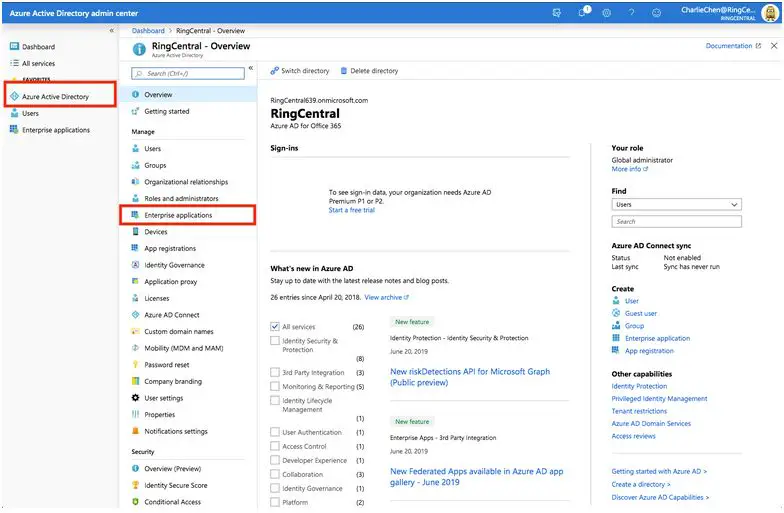Check Identity Lifecycle Management checkbox

pos(274,400)
